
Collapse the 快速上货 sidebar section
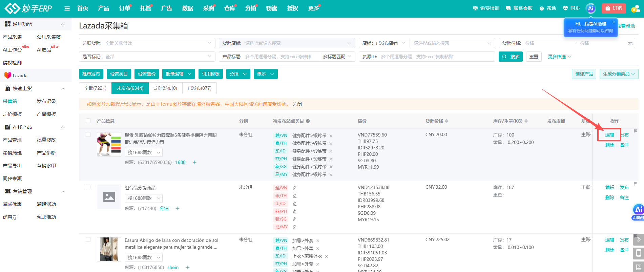(63, 88)
